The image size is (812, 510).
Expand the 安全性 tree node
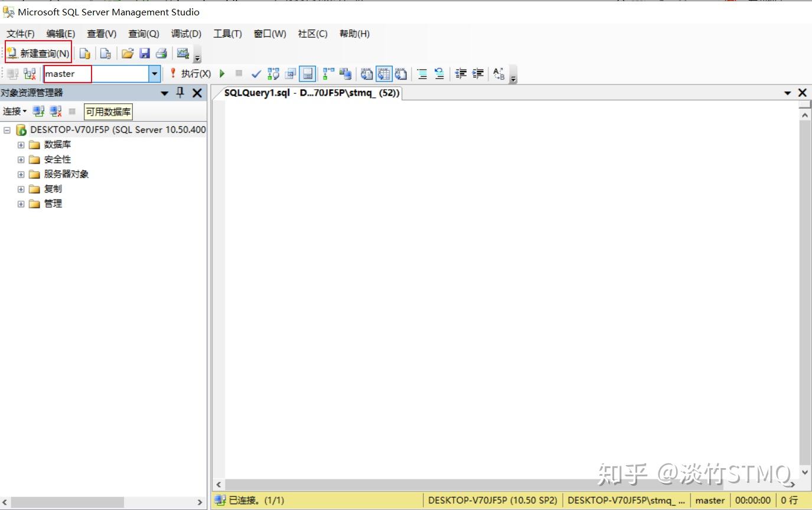pyautogui.click(x=21, y=159)
